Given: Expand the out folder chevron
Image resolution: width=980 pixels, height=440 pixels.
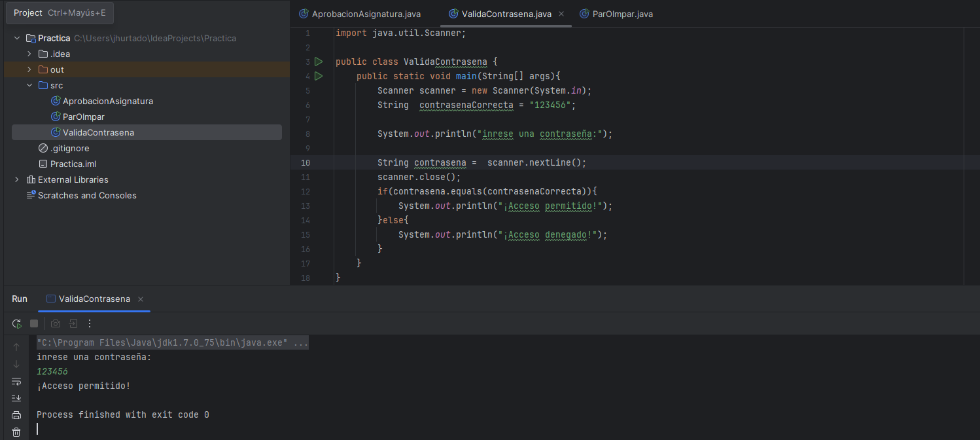Looking at the screenshot, I should 29,69.
